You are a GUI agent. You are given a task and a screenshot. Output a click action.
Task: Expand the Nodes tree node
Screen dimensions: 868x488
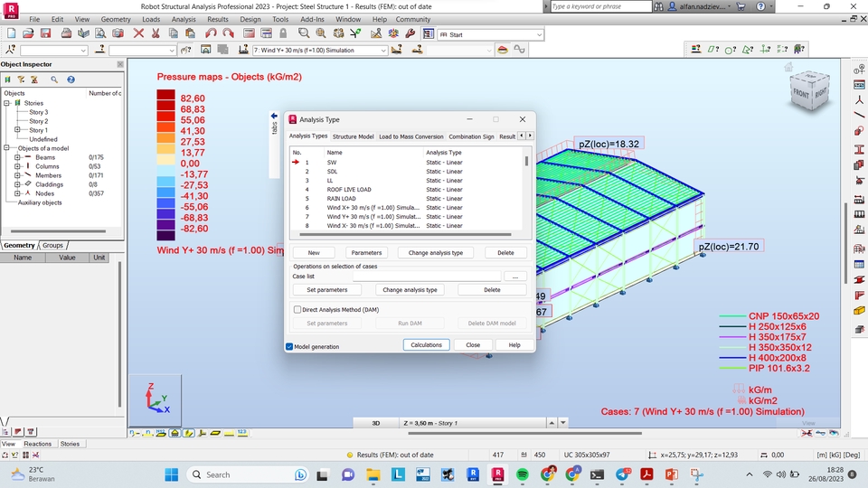(17, 193)
